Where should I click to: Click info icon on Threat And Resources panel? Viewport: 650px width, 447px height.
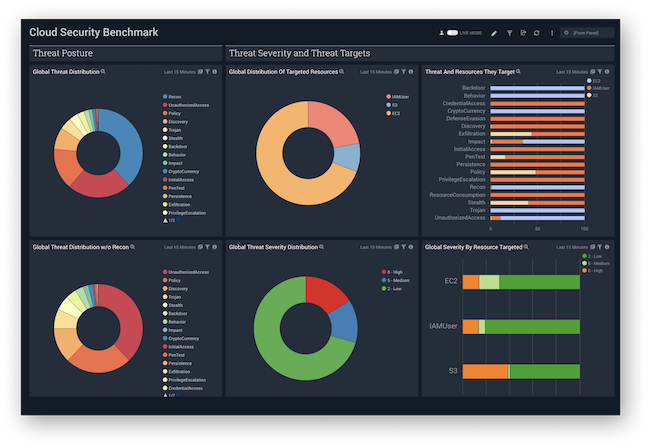(609, 72)
